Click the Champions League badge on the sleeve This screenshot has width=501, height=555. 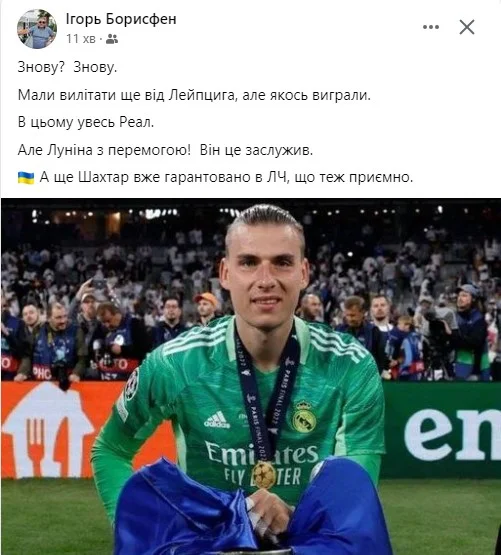tap(132, 384)
